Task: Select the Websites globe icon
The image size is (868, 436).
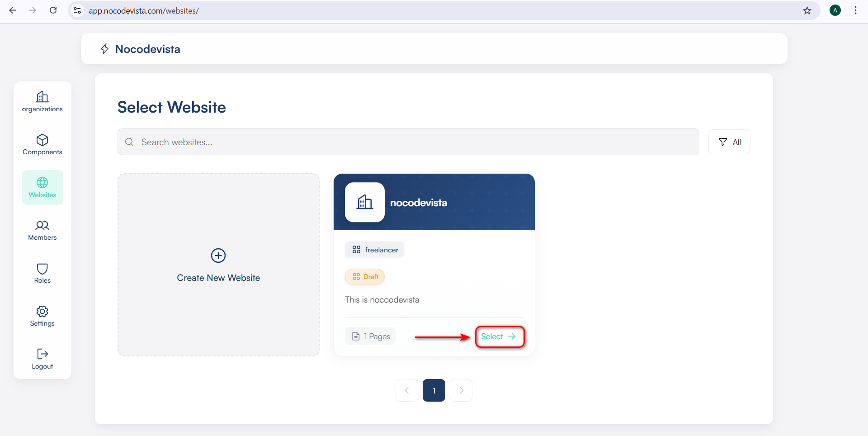Action: [42, 183]
